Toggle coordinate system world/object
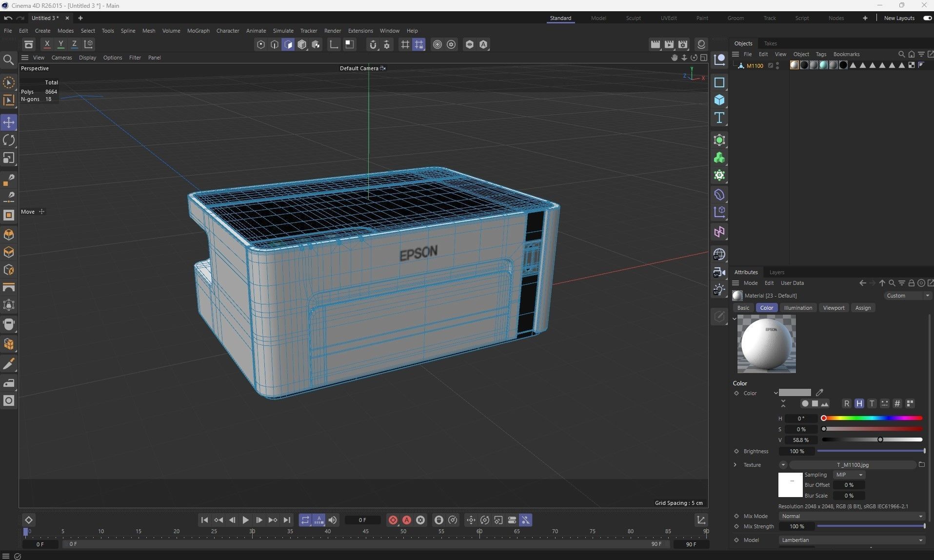The image size is (934, 560). [x=88, y=44]
